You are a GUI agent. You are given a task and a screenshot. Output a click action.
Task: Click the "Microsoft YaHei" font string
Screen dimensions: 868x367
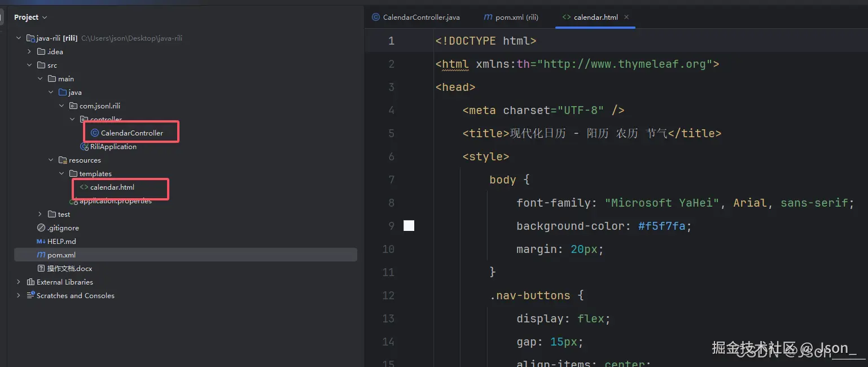click(662, 203)
